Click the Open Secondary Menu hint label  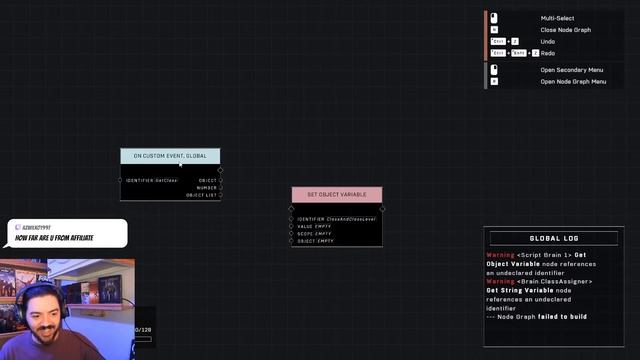(572, 70)
